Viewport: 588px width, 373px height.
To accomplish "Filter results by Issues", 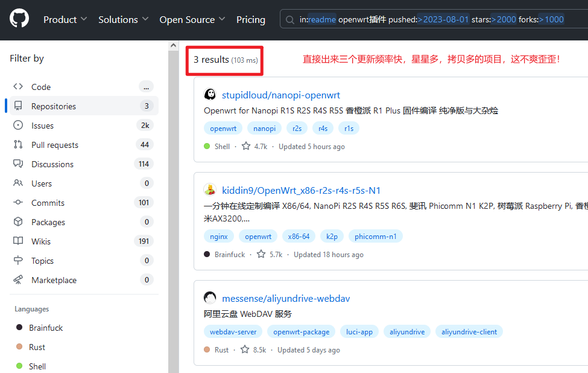I will tap(84, 126).
